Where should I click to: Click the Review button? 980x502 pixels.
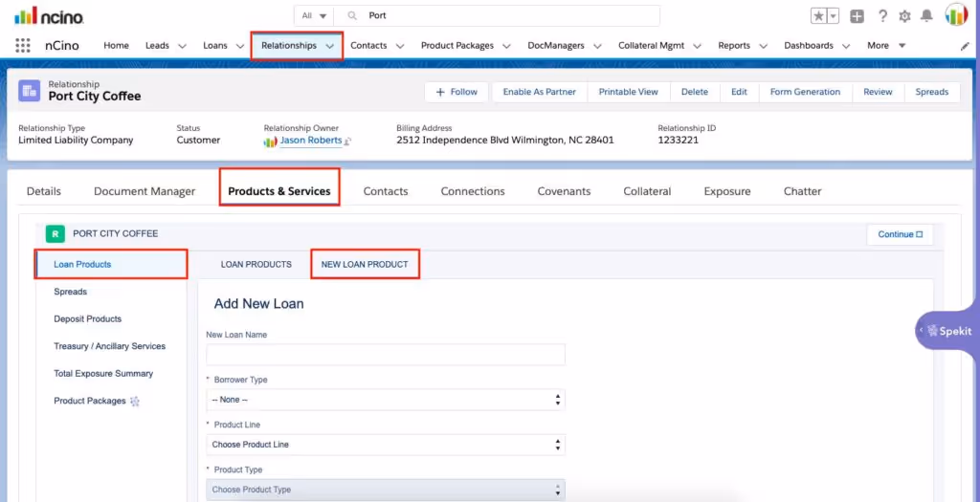point(878,92)
